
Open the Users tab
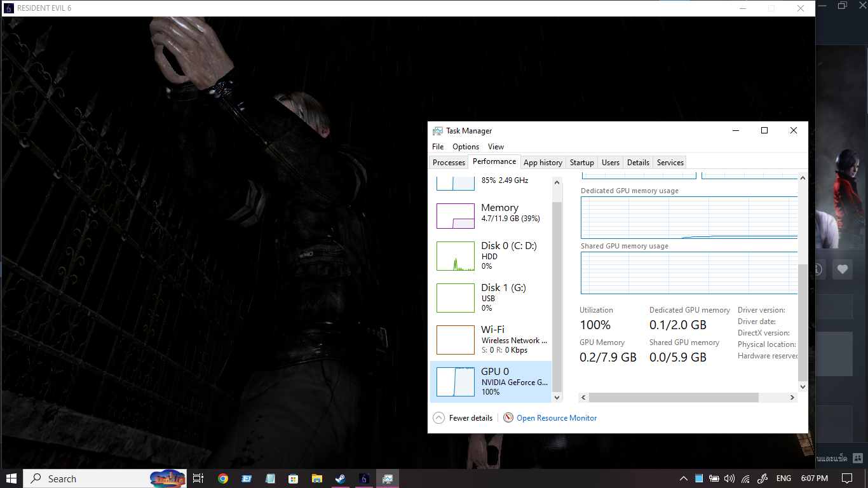[x=611, y=163]
